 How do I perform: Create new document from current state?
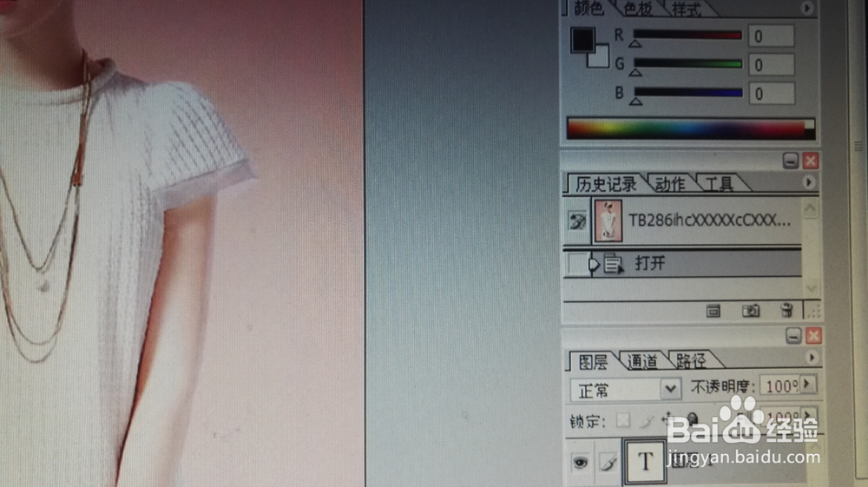click(713, 311)
